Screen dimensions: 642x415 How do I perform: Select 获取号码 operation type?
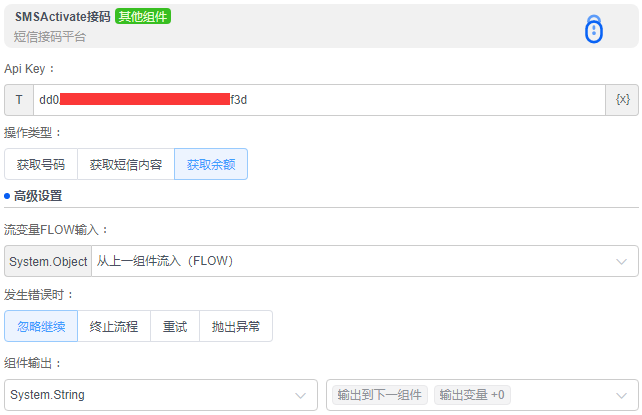pos(41,165)
